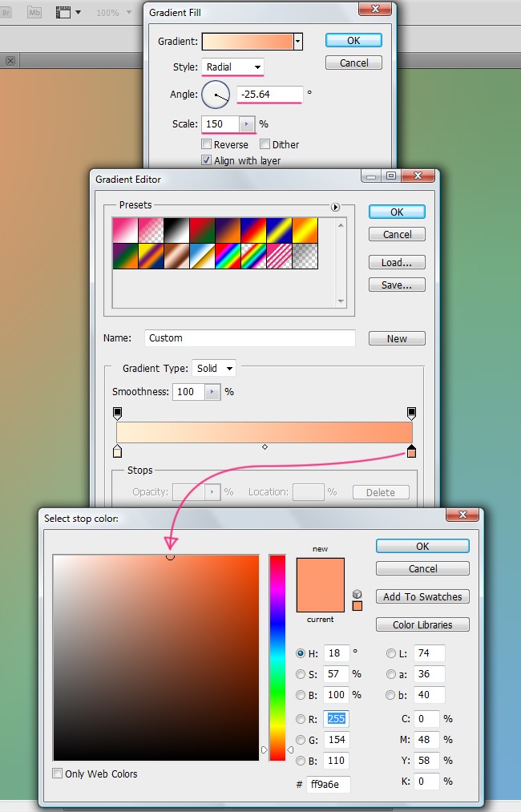This screenshot has height=812, width=521.
Task: Select the transparent rainbow gradient preset
Action: click(x=254, y=256)
